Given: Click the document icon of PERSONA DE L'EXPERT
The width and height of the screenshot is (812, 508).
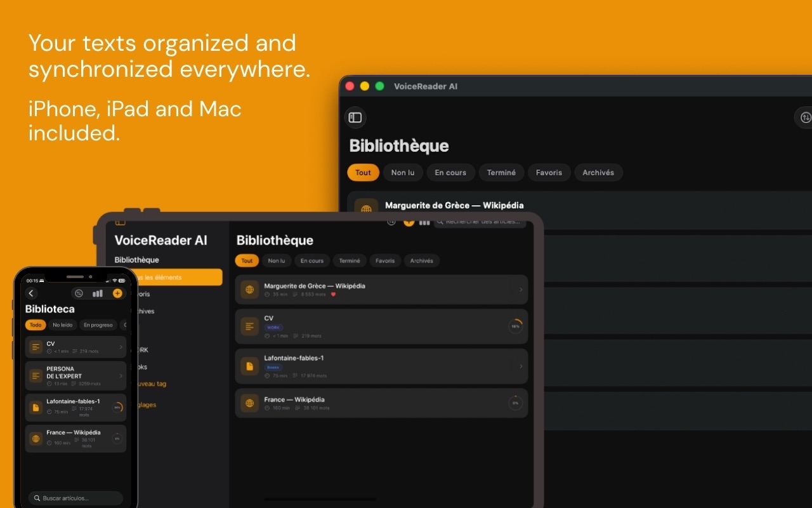Looking at the screenshot, I should [36, 376].
